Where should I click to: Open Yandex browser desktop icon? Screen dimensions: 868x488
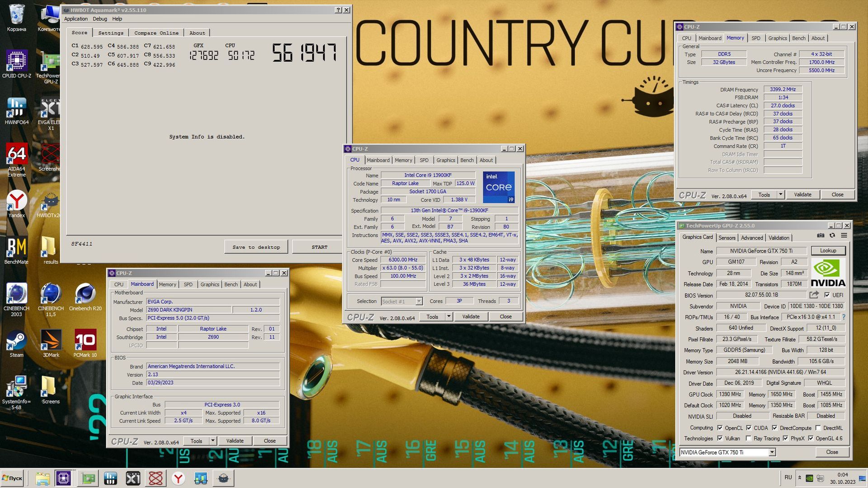pyautogui.click(x=16, y=203)
